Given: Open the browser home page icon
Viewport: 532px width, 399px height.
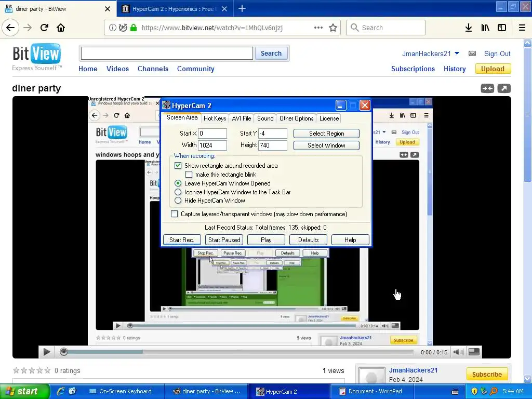Looking at the screenshot, I should point(61,28).
